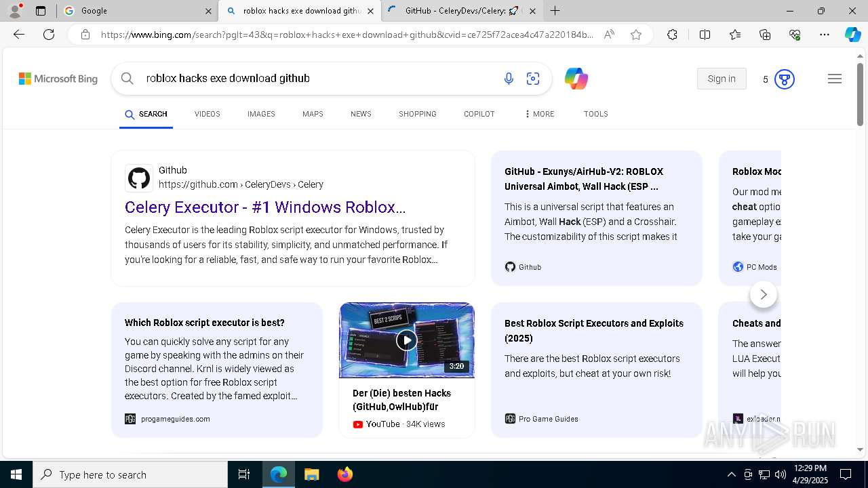Click the search magnifier in Bing box
The image size is (868, 488).
(127, 79)
